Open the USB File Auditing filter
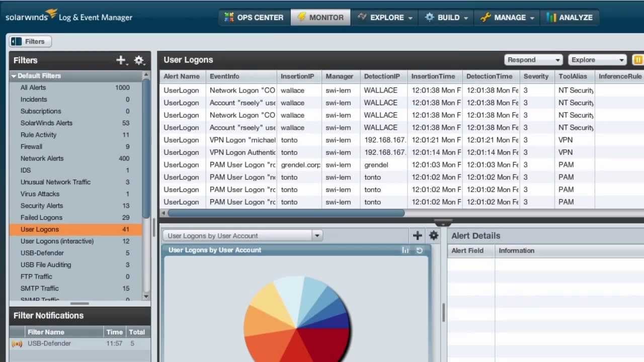The image size is (644, 362). point(75,265)
